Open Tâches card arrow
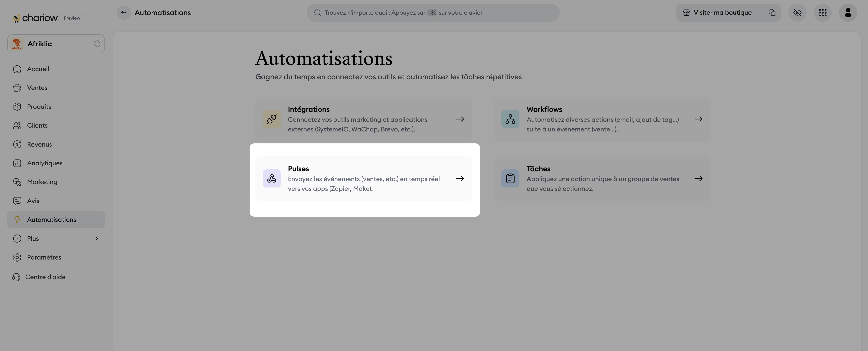This screenshot has width=868, height=351. pos(698,178)
